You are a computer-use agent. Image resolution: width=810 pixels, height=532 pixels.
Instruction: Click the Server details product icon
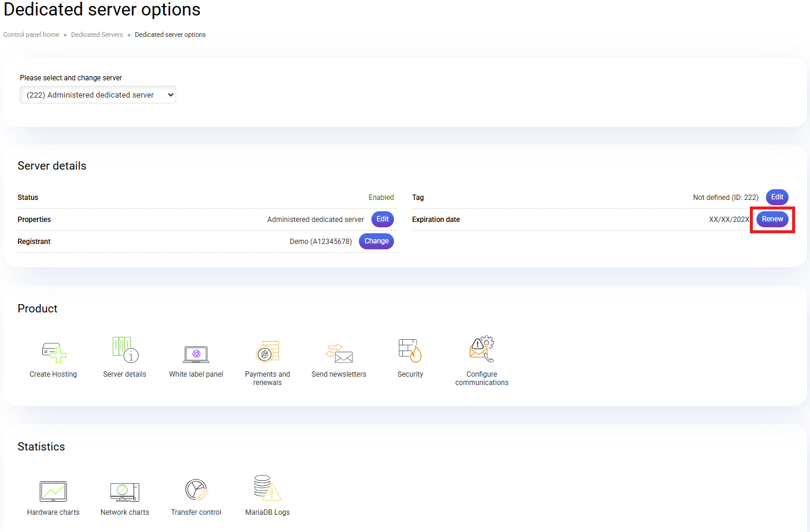(x=125, y=351)
